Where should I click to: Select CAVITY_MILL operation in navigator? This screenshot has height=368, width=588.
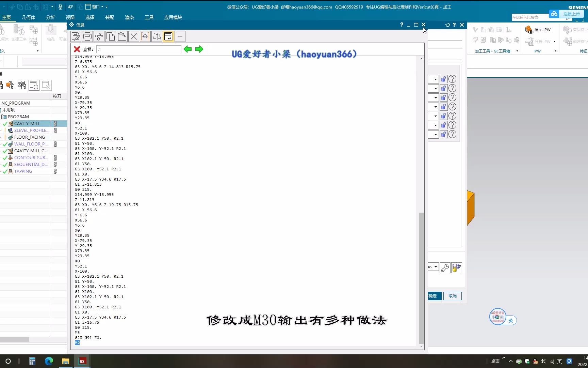27,124
